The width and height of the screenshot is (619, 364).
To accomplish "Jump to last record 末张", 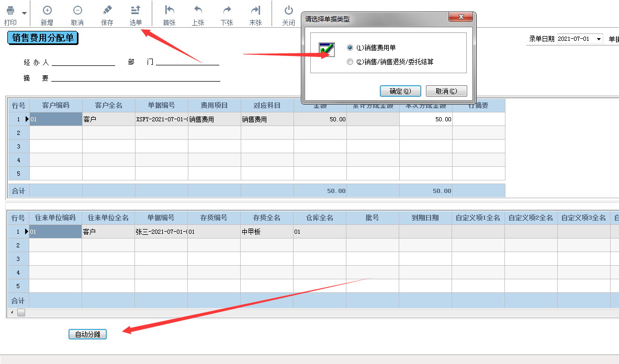I will tap(255, 11).
